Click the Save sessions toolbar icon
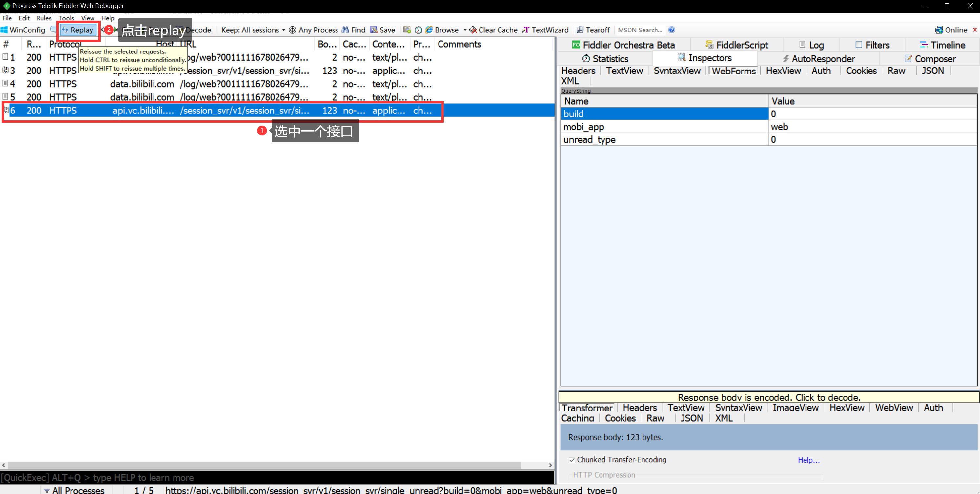Screen dimensions: 980x494 (x=374, y=30)
